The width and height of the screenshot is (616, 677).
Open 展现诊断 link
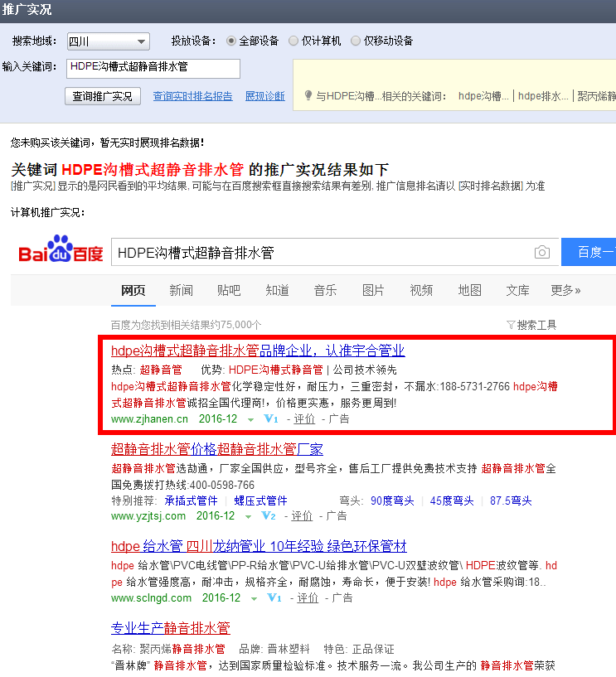(x=265, y=96)
